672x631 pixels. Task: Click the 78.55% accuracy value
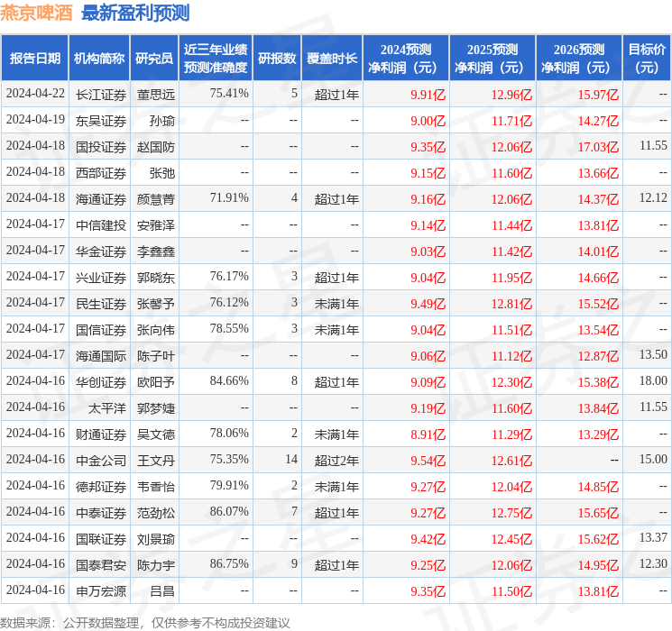pyautogui.click(x=229, y=328)
